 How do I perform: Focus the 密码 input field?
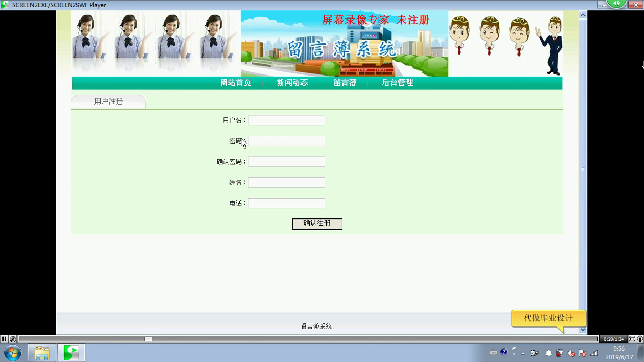coord(287,141)
